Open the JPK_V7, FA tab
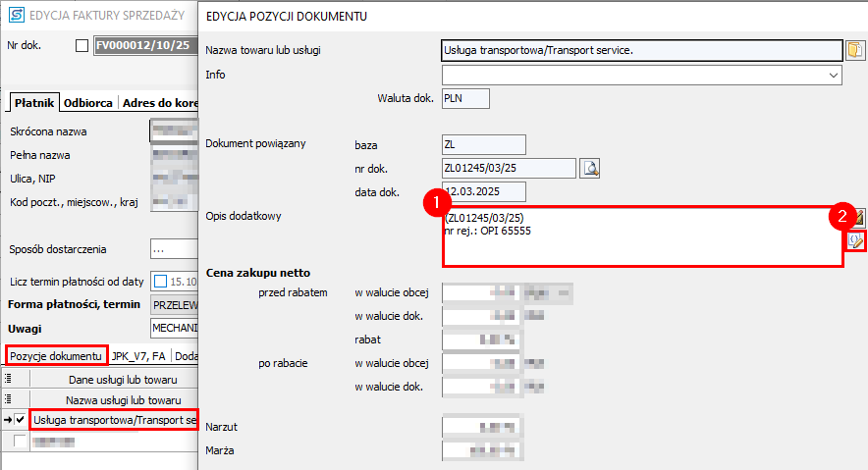The height and width of the screenshot is (470, 868). [139, 355]
